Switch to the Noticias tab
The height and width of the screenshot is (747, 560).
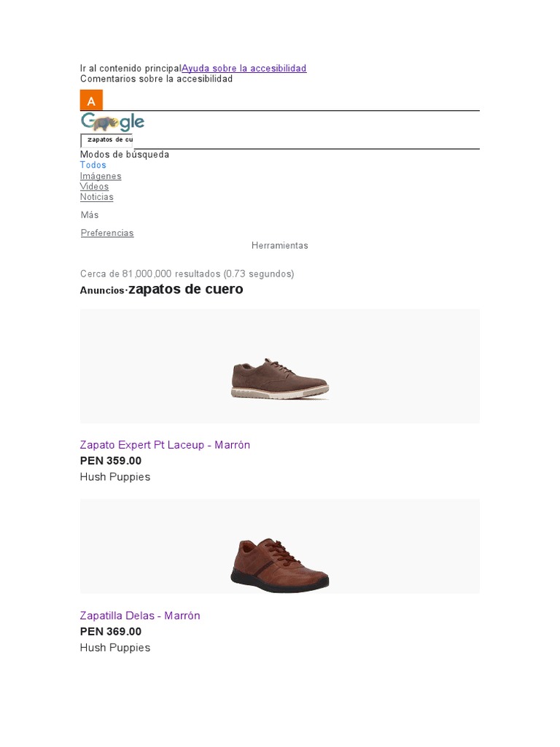(x=97, y=197)
